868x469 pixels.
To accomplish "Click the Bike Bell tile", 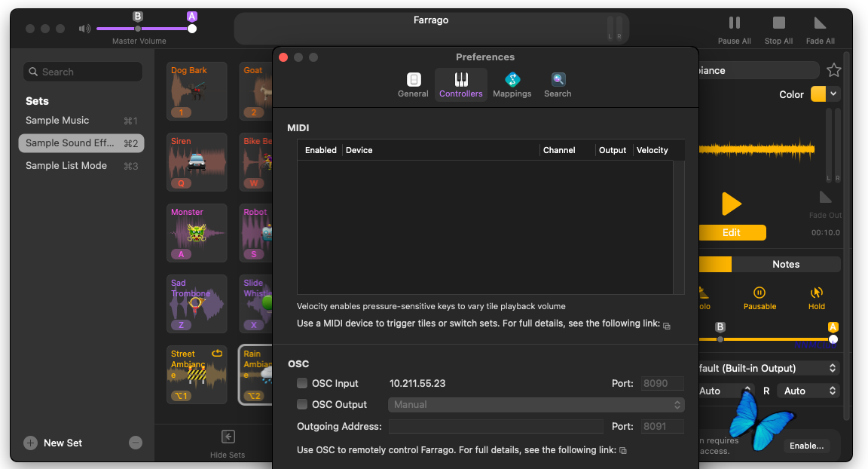I will point(255,161).
